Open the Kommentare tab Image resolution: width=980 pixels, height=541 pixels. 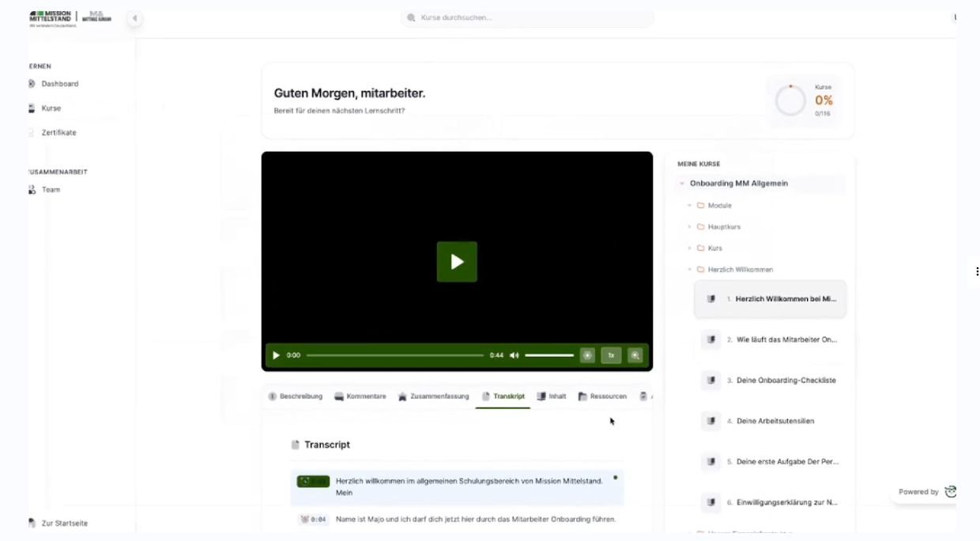360,396
